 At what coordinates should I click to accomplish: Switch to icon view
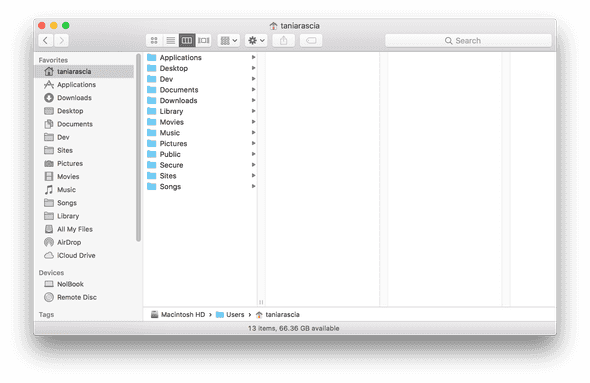tap(154, 40)
